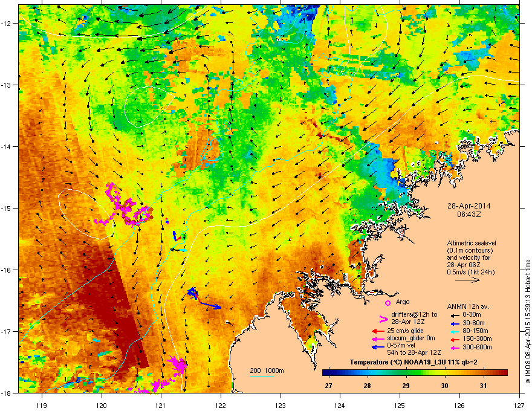
Task: Click the magenta drifter track cluster near 17.5°S
Action: tap(177, 365)
